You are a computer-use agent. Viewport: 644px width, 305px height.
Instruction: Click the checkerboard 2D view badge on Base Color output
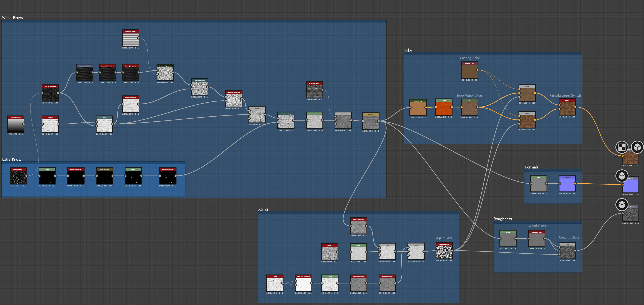622,147
